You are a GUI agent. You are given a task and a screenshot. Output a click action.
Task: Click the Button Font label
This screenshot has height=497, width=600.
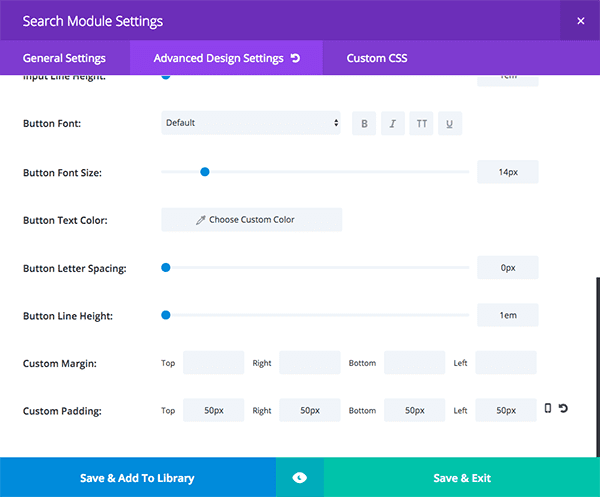[x=52, y=124]
